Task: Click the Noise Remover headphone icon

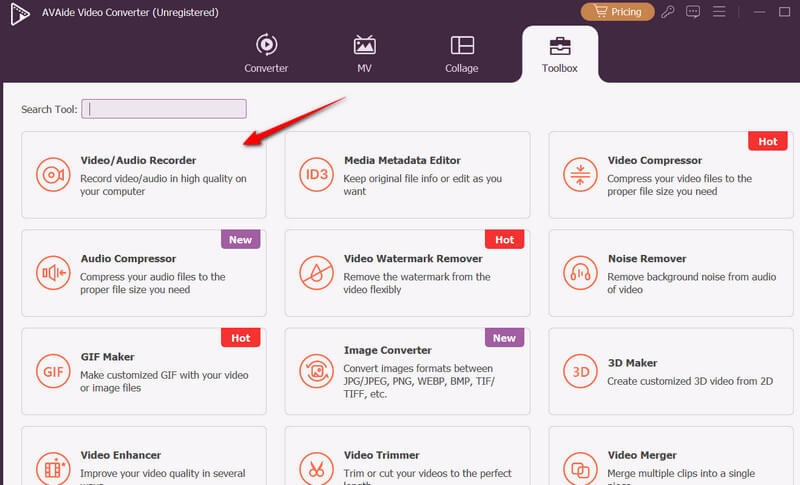Action: [x=580, y=273]
